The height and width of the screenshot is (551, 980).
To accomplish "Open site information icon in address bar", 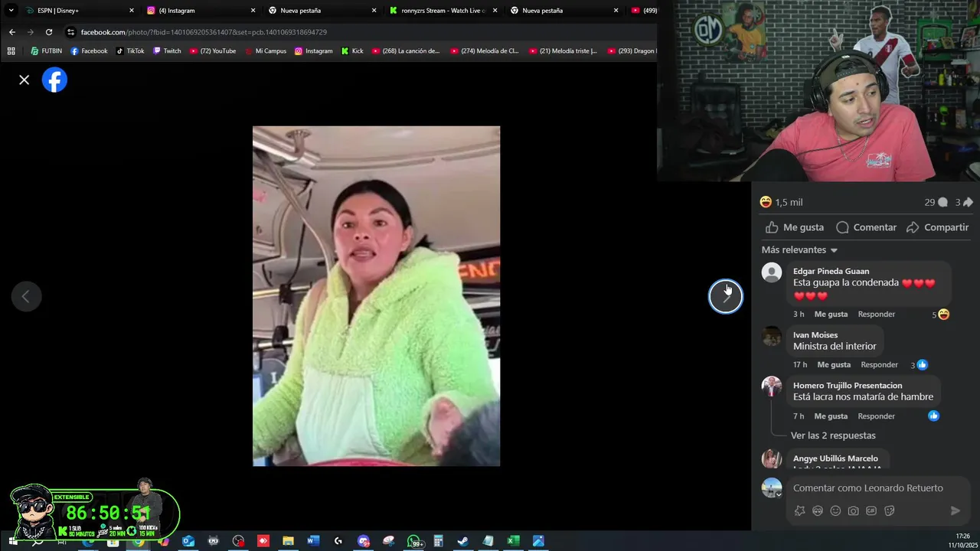I will [x=70, y=32].
